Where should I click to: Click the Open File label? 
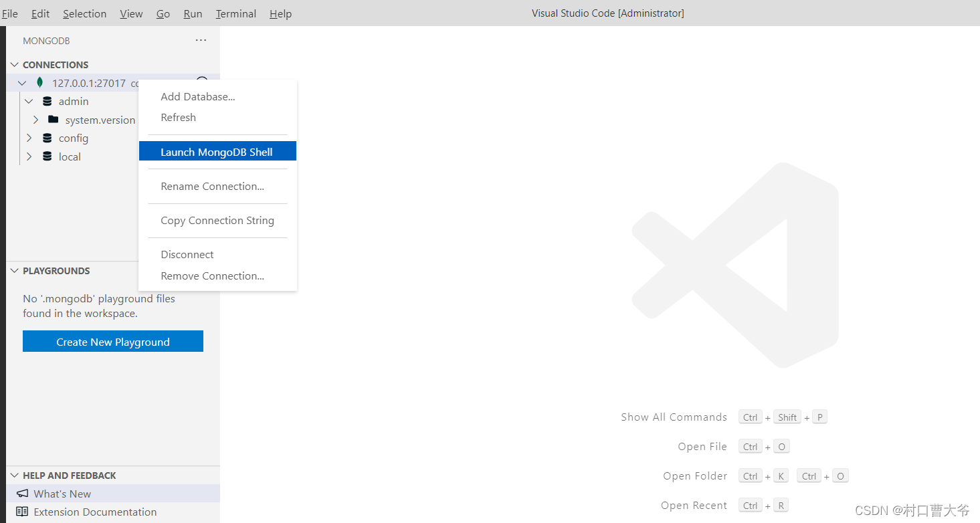click(702, 446)
